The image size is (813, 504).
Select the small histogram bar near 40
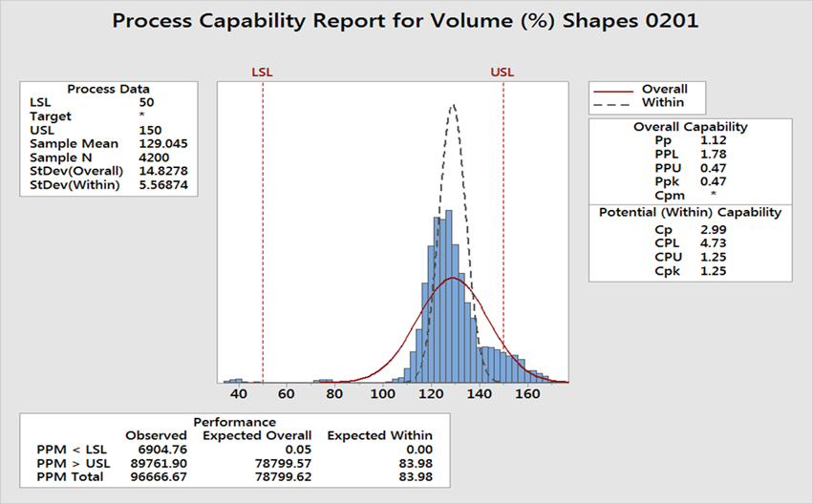pyautogui.click(x=236, y=380)
